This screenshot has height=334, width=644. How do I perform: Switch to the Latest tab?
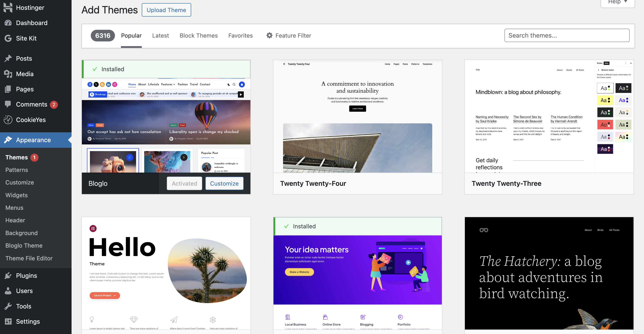click(161, 36)
